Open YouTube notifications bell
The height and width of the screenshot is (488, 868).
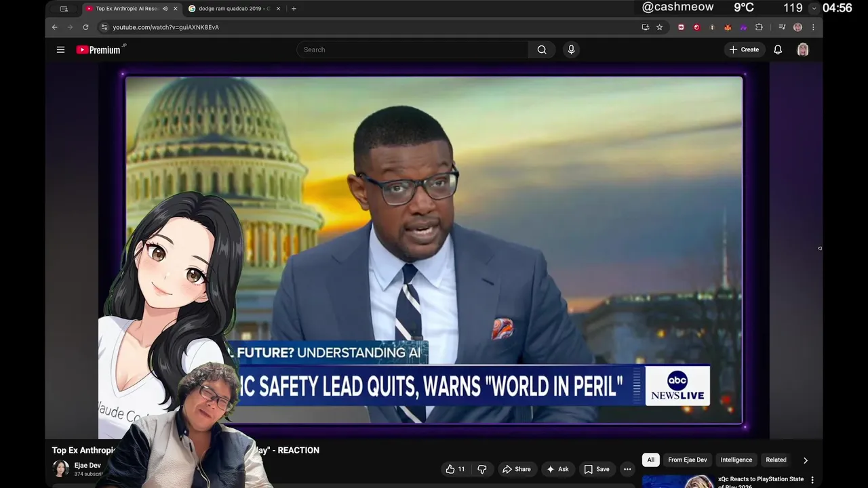778,49
